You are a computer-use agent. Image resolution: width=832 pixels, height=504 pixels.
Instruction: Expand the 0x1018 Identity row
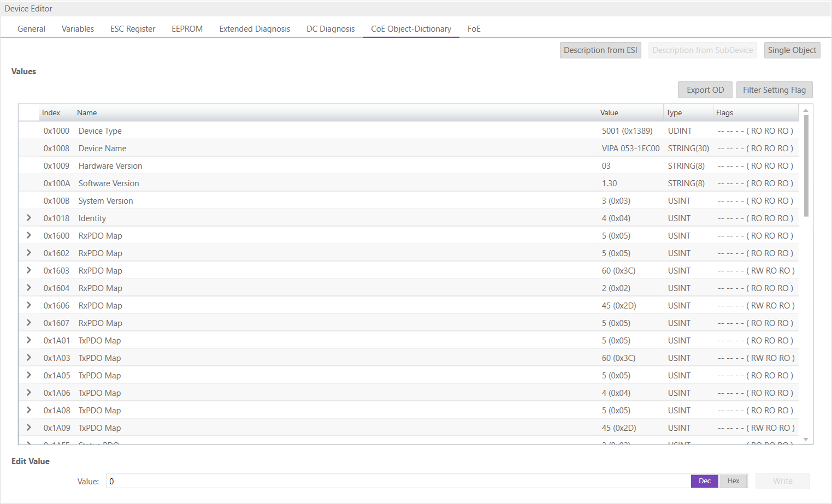point(29,218)
